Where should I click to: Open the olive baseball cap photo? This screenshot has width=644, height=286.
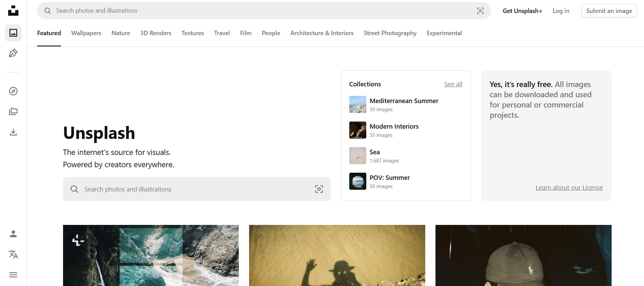[523, 255]
